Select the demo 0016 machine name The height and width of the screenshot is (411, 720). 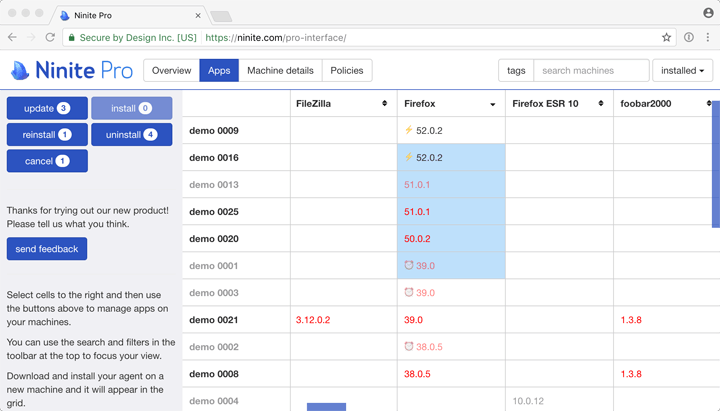(x=214, y=158)
